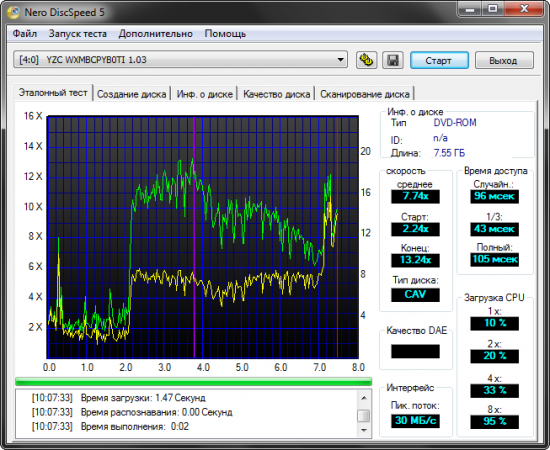This screenshot has width=550, height=450.
Task: Click the disc type value CAV
Action: 415,295
